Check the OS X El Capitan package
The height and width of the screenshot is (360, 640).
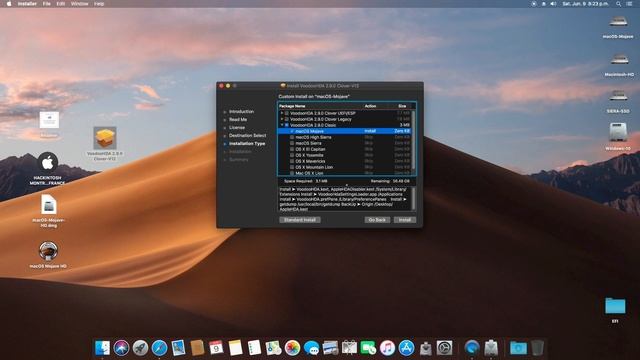point(292,149)
